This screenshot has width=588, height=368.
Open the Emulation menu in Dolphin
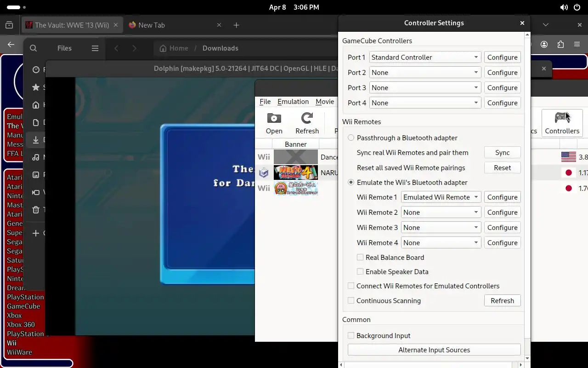click(293, 101)
